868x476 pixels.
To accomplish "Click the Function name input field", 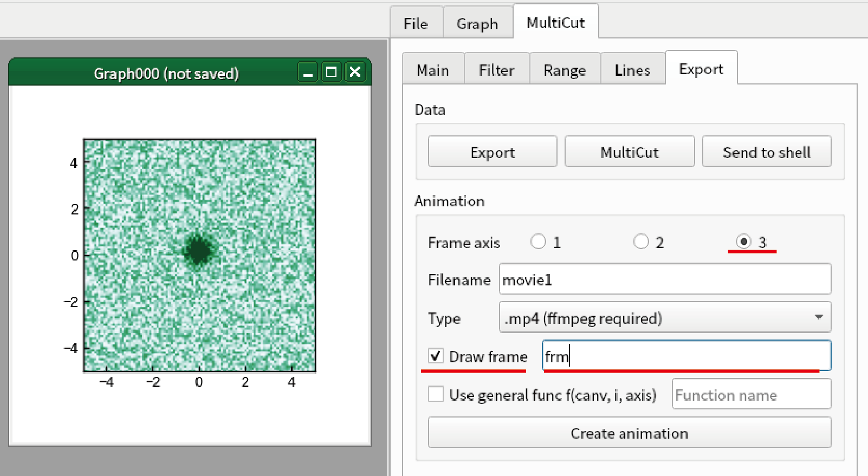I will click(752, 394).
